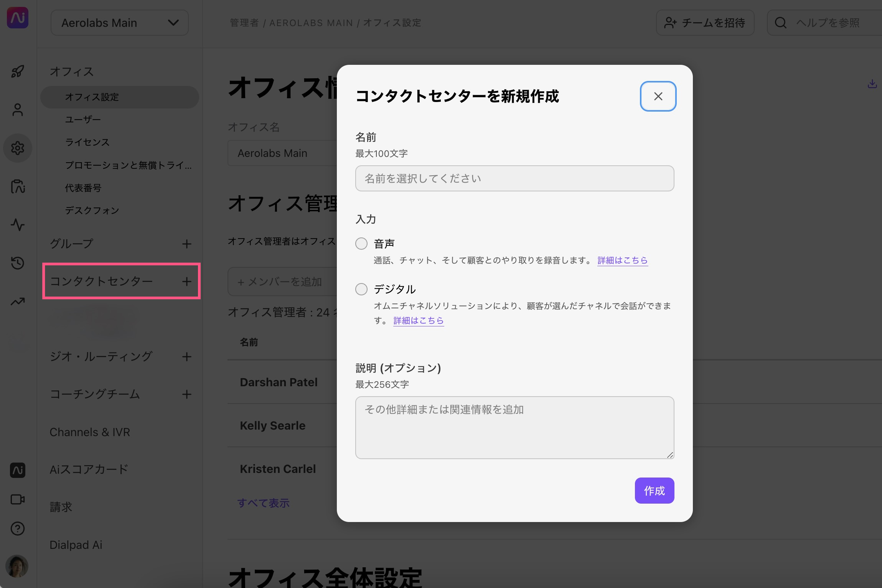Click the その他詳細または関連情報を追加 textarea
Viewport: 882px width, 588px height.
[x=515, y=428]
